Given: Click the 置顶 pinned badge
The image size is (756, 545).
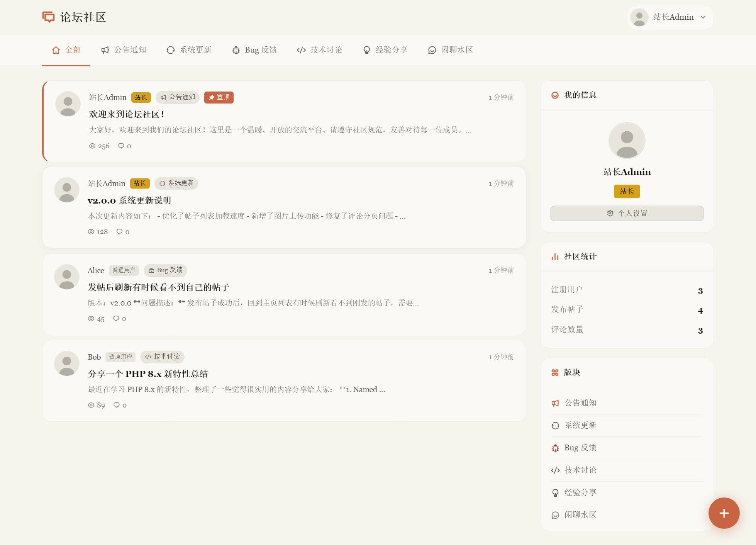Looking at the screenshot, I should (x=219, y=97).
